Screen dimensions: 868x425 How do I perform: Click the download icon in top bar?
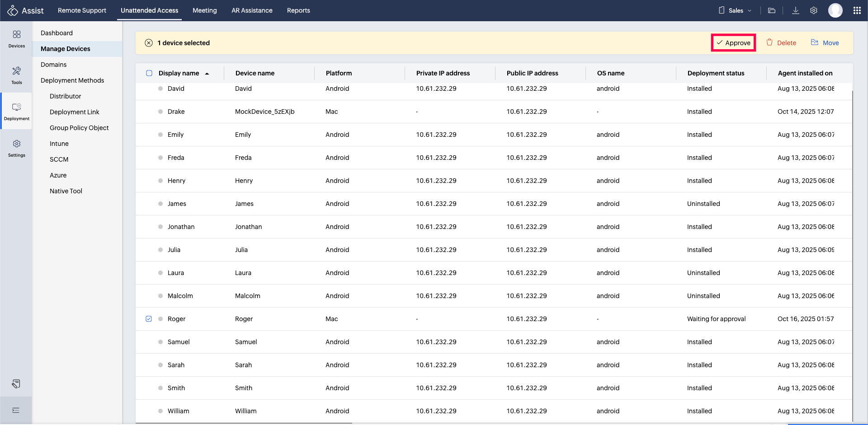coord(795,10)
